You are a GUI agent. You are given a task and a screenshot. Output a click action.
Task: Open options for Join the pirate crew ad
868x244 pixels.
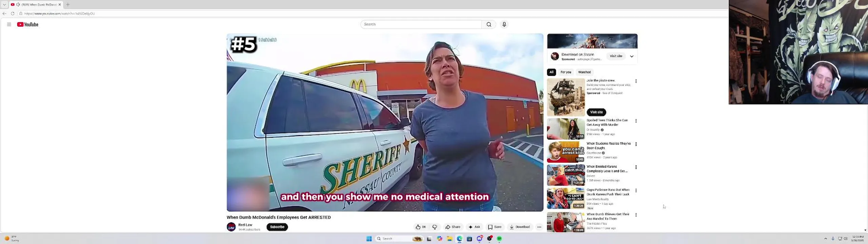pos(636,81)
